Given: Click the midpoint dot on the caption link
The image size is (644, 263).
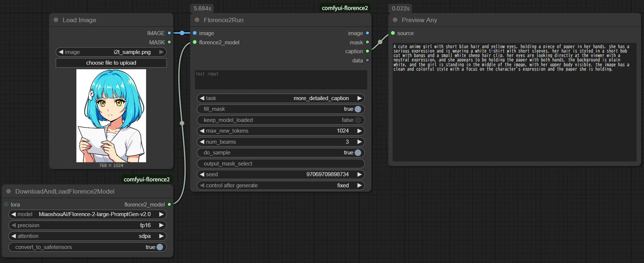Looking at the screenshot, I should tap(380, 42).
